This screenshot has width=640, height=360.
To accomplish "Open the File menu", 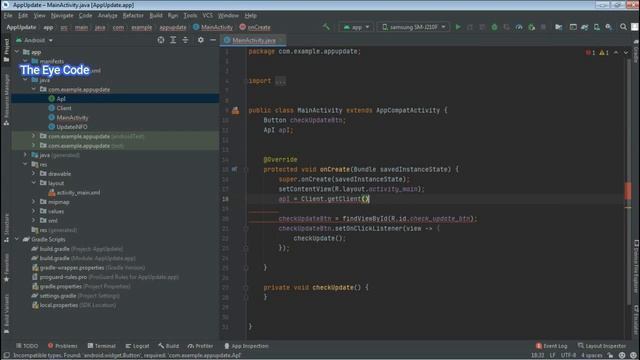I will point(8,16).
